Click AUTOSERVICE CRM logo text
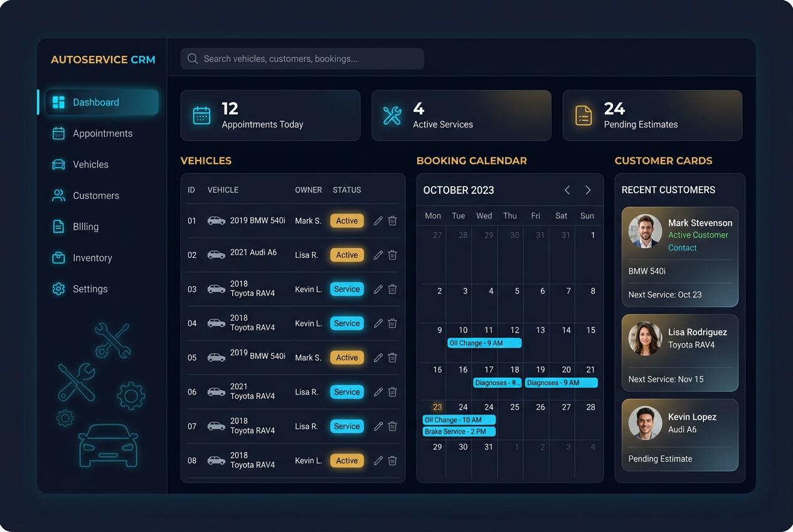The height and width of the screenshot is (532, 793). (x=103, y=60)
